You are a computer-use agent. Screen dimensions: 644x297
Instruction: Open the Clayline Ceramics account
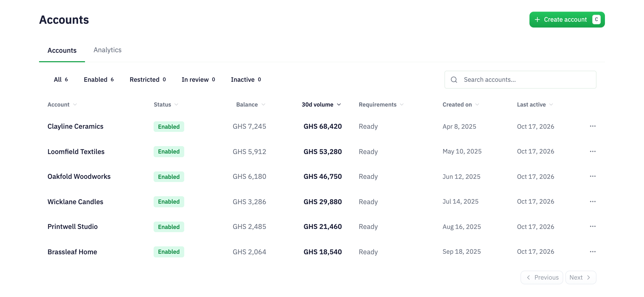pos(75,126)
